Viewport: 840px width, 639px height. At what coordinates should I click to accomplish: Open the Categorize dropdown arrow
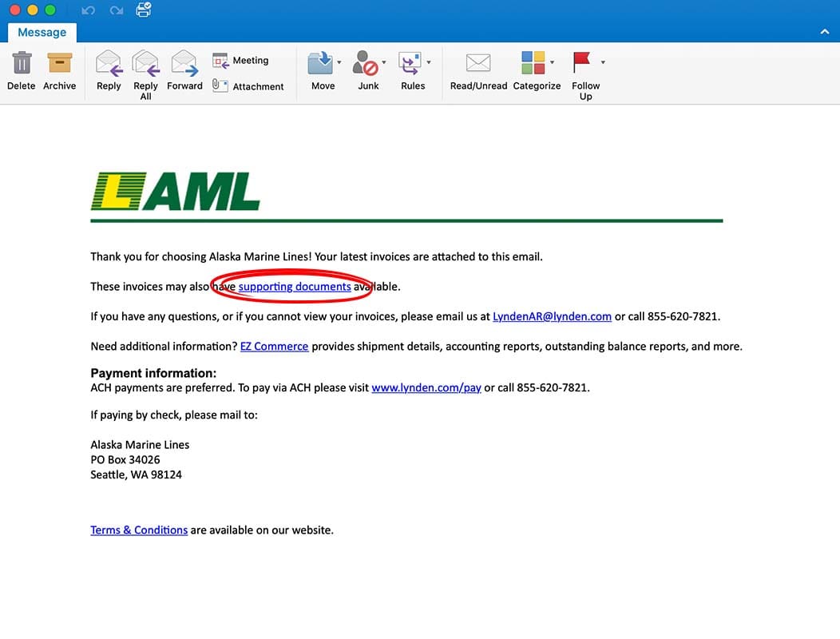(x=553, y=62)
